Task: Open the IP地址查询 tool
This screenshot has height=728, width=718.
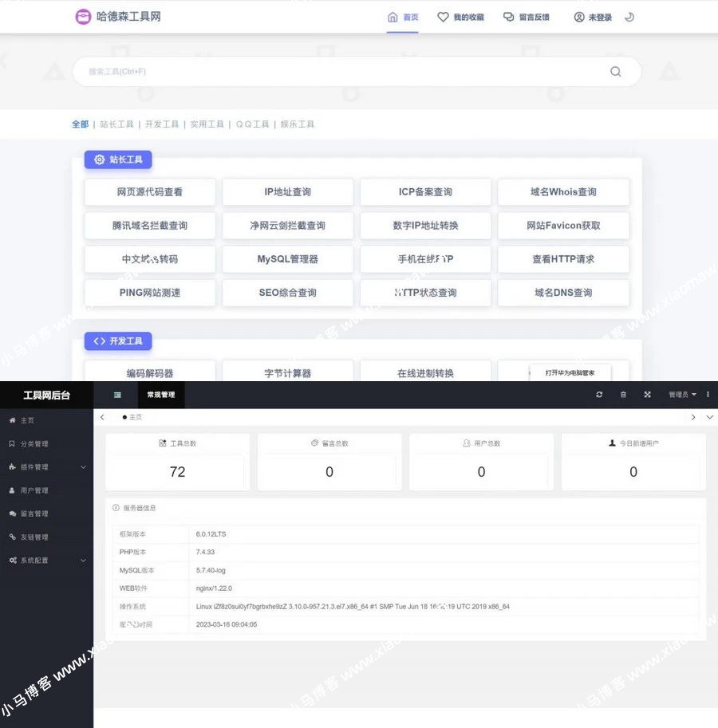Action: [287, 192]
